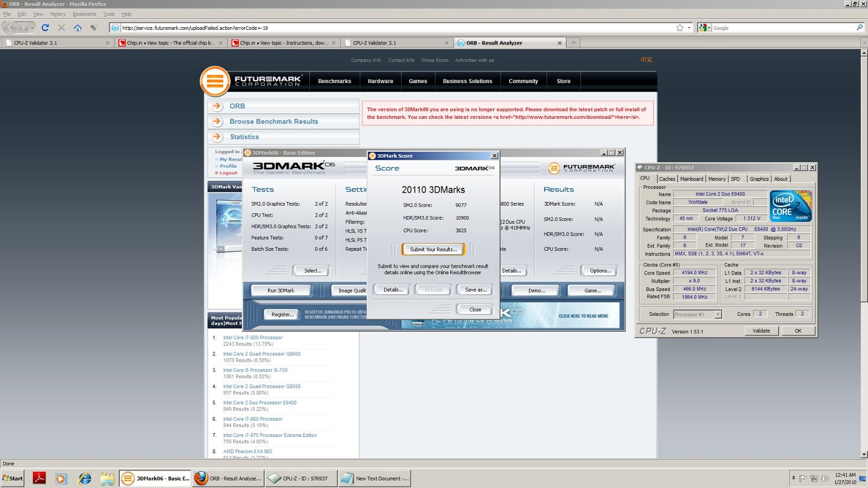Open the Memory tab in CPU-Z
Image resolution: width=868 pixels, height=488 pixels.
(x=717, y=179)
